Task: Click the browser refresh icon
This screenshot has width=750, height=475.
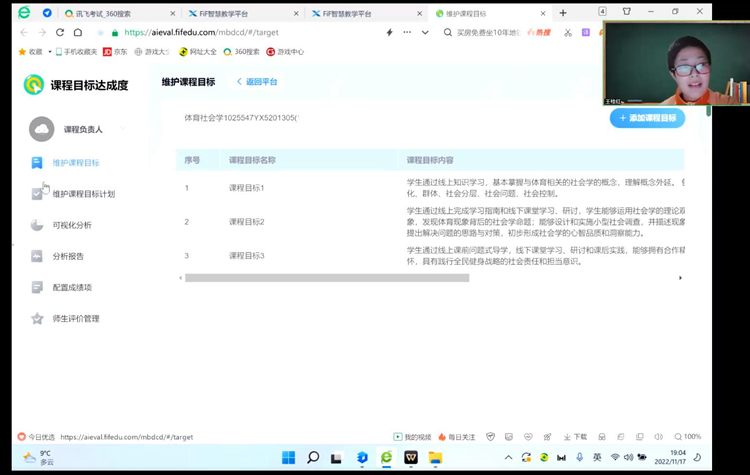Action: 60,32
